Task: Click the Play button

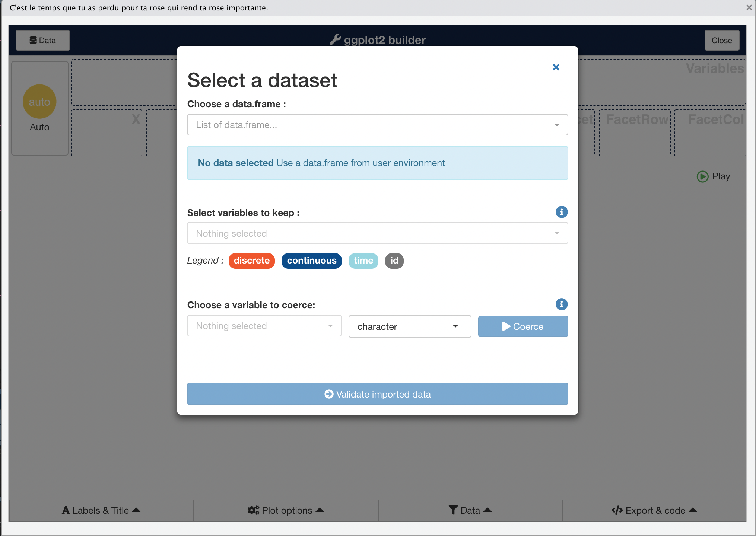Action: tap(714, 176)
